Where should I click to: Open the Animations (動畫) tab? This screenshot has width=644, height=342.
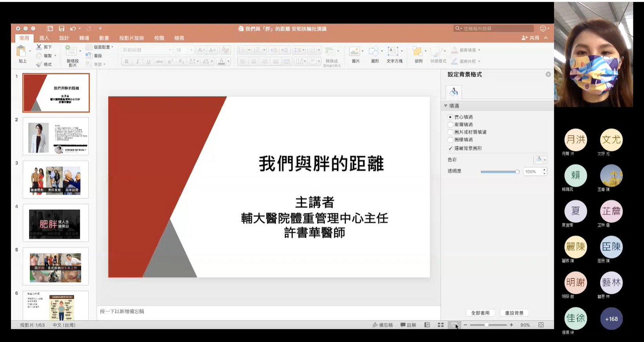[x=104, y=38]
